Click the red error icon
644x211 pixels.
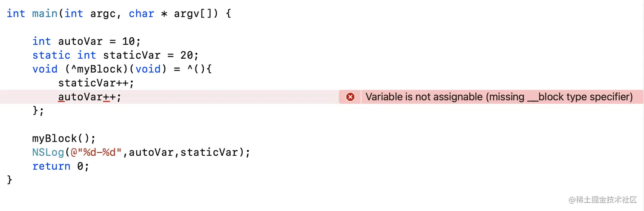350,97
